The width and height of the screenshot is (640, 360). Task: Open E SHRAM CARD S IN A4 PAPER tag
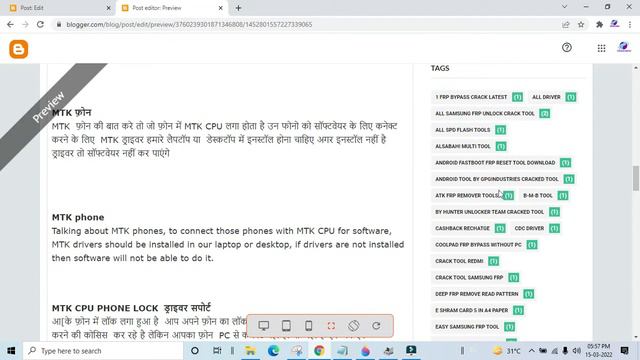pyautogui.click(x=479, y=310)
